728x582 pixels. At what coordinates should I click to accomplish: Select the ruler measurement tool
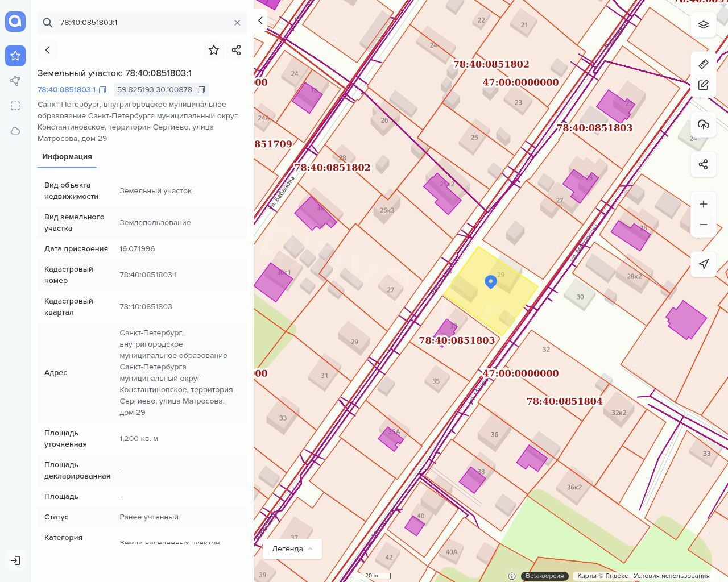coord(704,64)
